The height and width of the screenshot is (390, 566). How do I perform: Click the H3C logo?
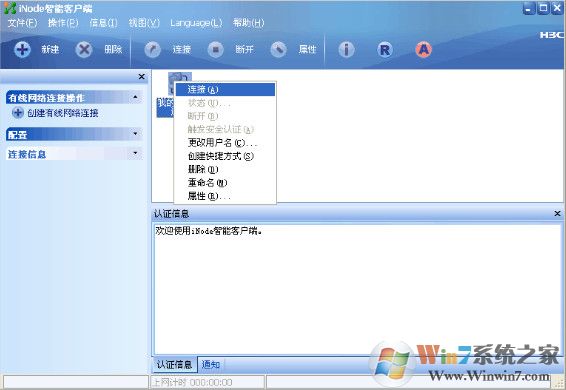tap(552, 35)
